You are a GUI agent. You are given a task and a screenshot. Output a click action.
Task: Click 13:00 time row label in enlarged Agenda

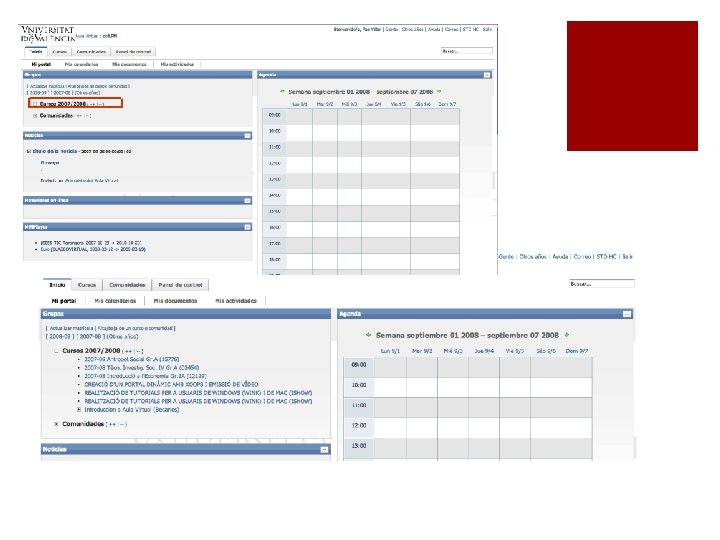tap(359, 446)
